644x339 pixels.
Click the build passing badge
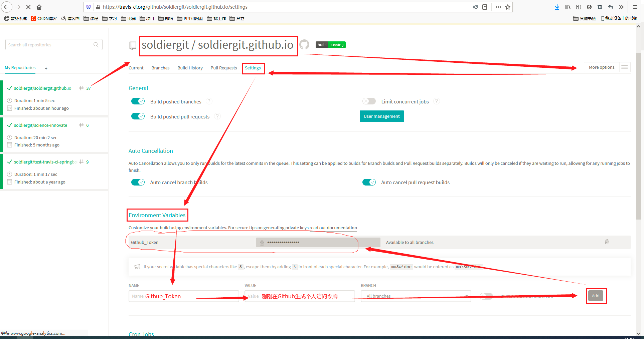(330, 45)
